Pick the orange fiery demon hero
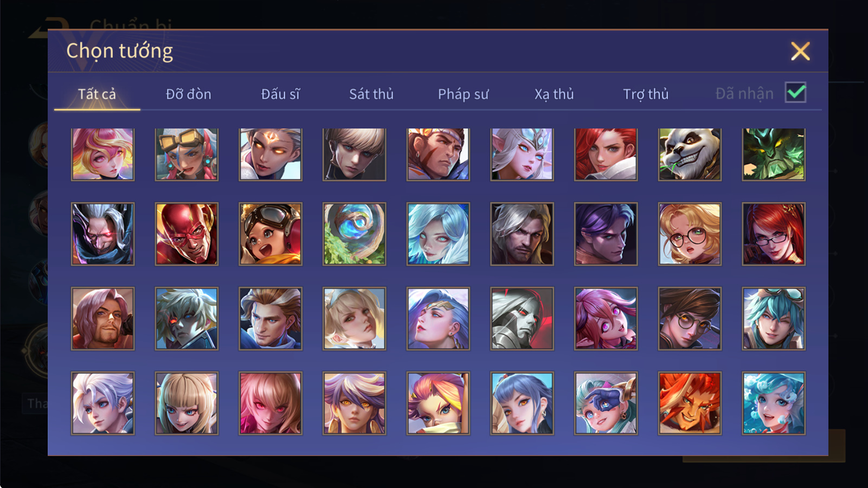 click(690, 403)
